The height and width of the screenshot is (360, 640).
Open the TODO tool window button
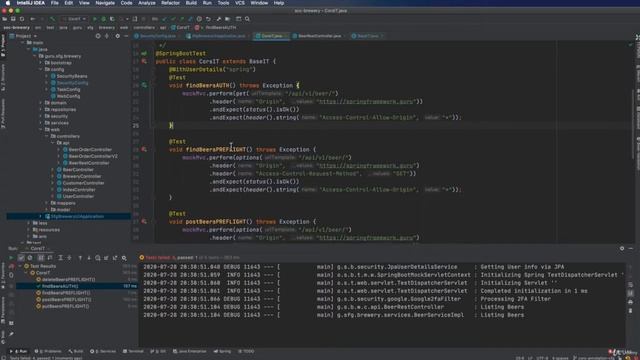pos(246,351)
